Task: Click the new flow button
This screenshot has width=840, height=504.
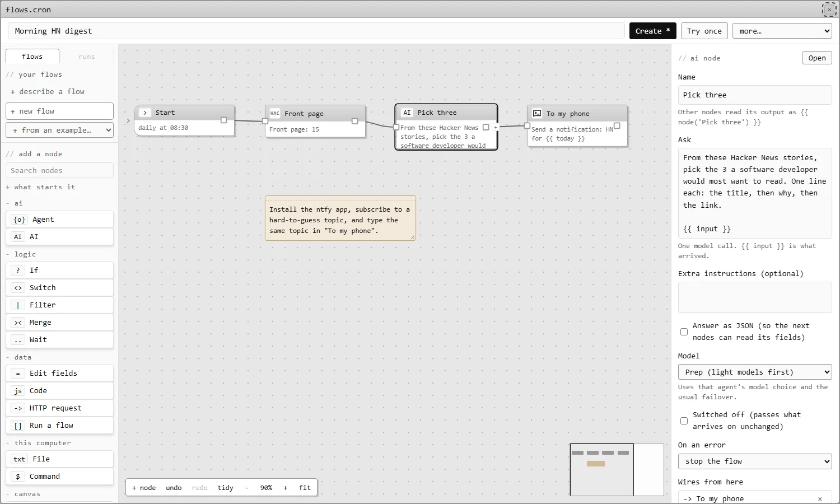Action: pyautogui.click(x=59, y=111)
